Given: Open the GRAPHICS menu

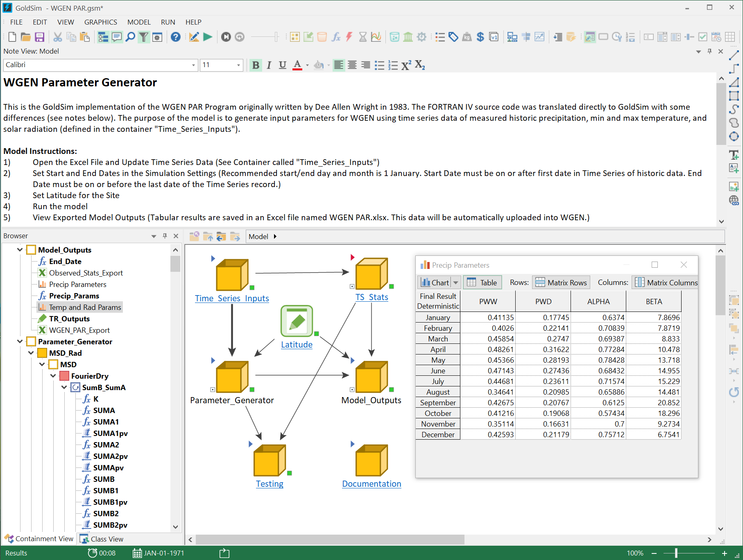Looking at the screenshot, I should coord(101,22).
